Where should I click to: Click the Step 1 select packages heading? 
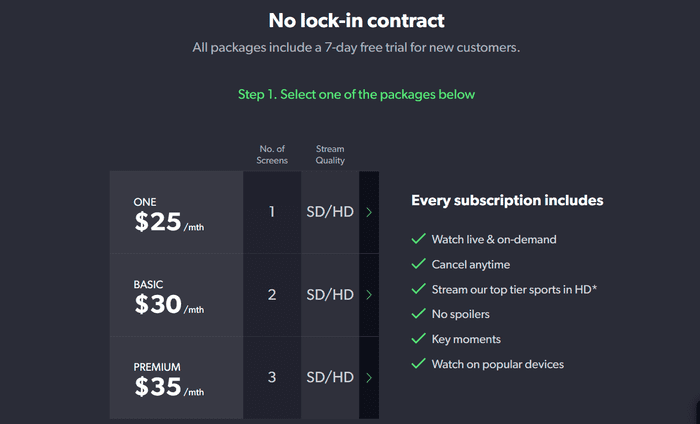pos(356,95)
